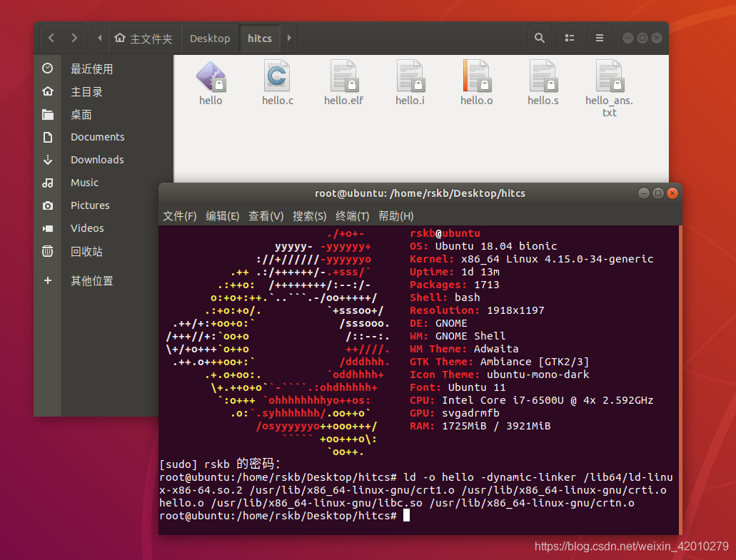The height and width of the screenshot is (560, 736).
Task: Minimize the Files window
Action: click(x=628, y=38)
